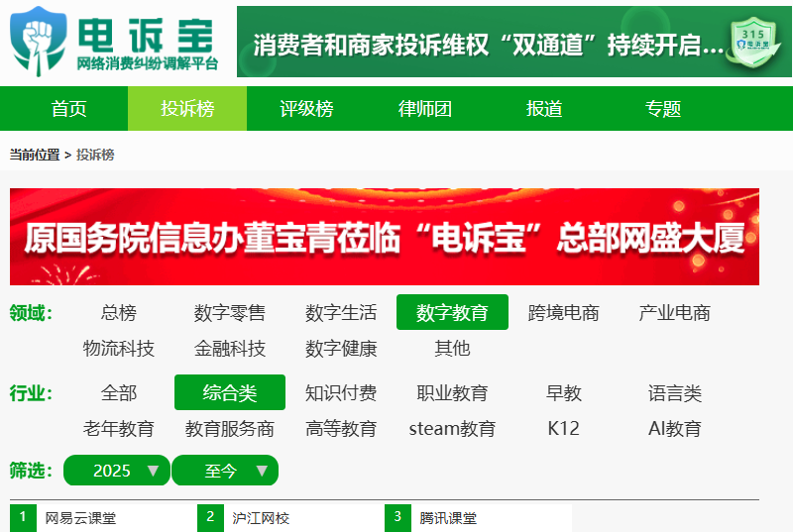Open the 首页 navigation tab
Image resolution: width=793 pixels, height=532 pixels.
(x=68, y=109)
